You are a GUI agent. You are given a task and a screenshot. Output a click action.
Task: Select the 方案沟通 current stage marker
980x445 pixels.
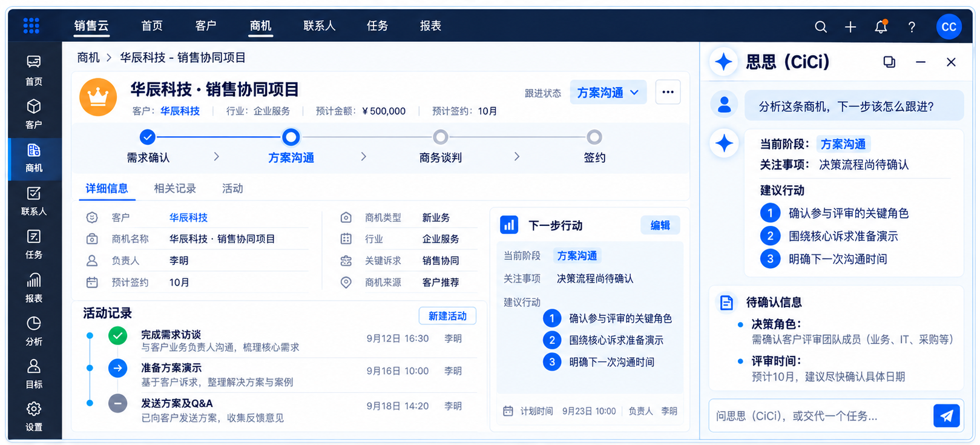[291, 137]
